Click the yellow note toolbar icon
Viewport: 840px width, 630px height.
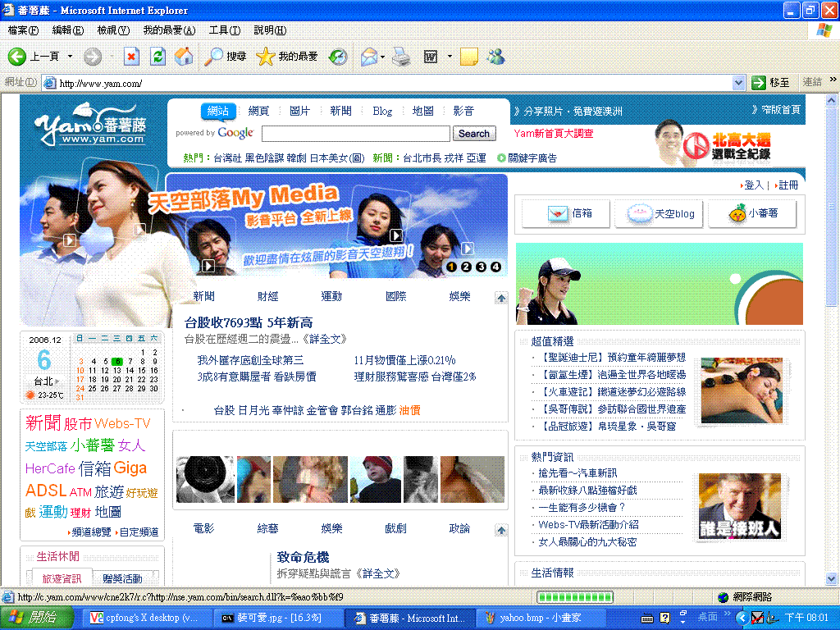[x=469, y=57]
